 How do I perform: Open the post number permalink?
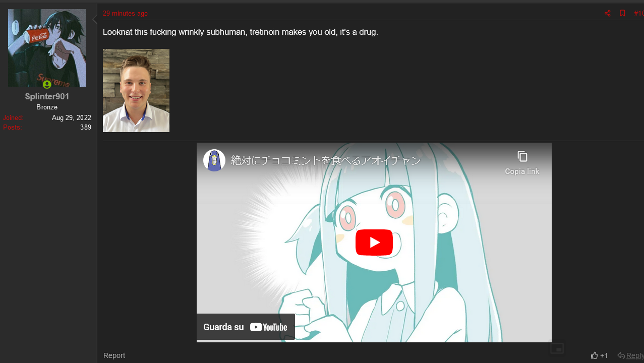(x=638, y=13)
